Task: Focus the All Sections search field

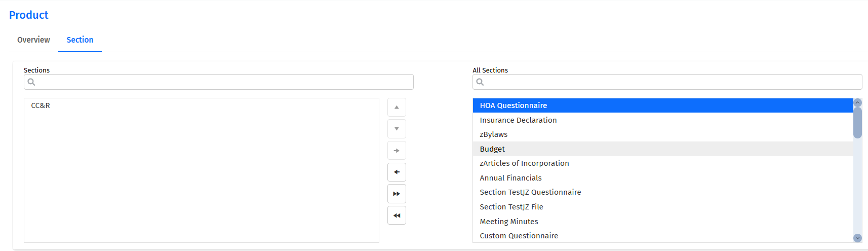Action: (667, 82)
